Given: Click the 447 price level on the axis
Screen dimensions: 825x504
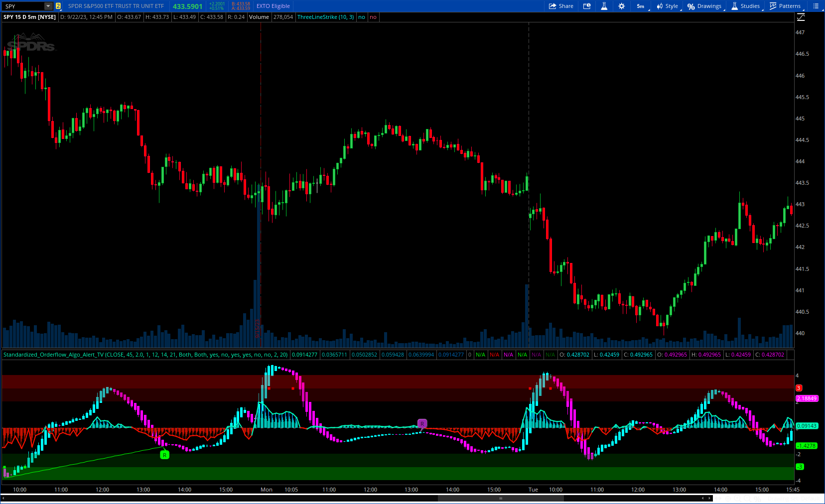Looking at the screenshot, I should tap(800, 32).
